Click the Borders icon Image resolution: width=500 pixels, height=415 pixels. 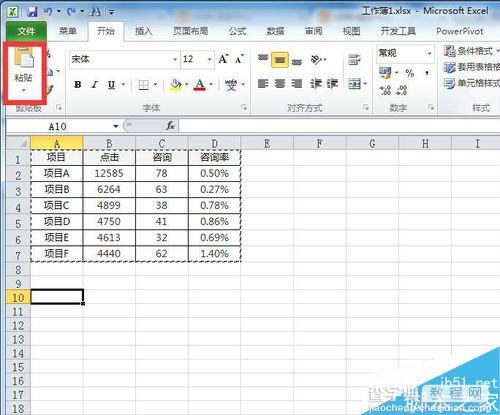coord(144,85)
